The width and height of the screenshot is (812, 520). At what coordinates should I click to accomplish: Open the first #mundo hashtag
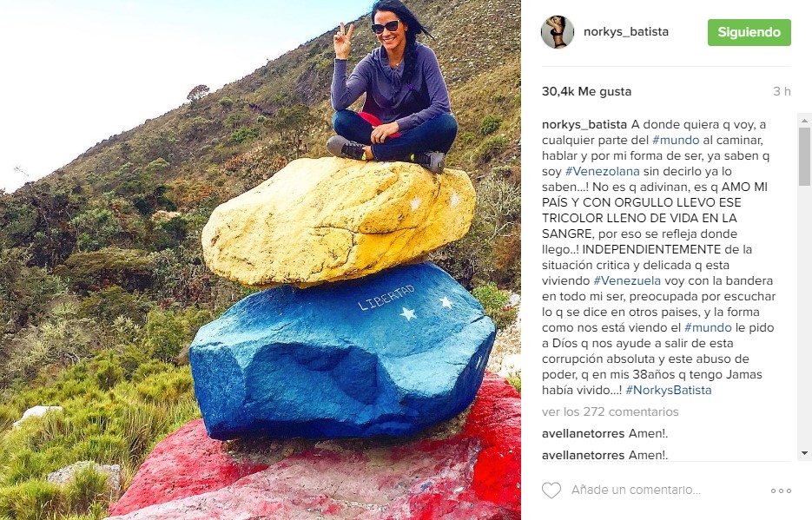pos(676,141)
